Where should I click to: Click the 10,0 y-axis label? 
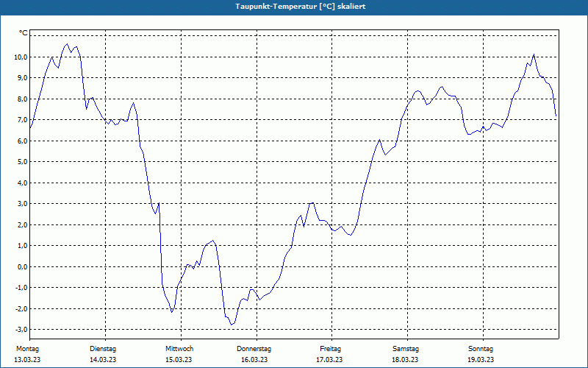click(21, 57)
